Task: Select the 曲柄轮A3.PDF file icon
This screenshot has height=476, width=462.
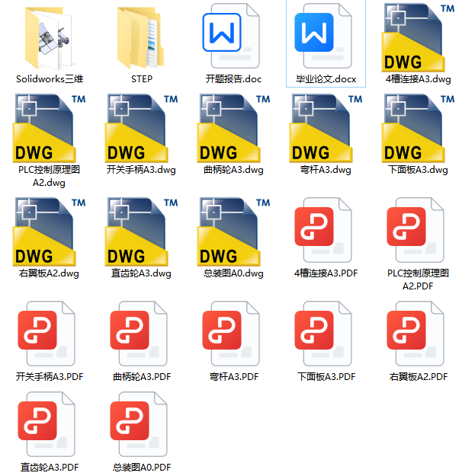Action: point(139,334)
